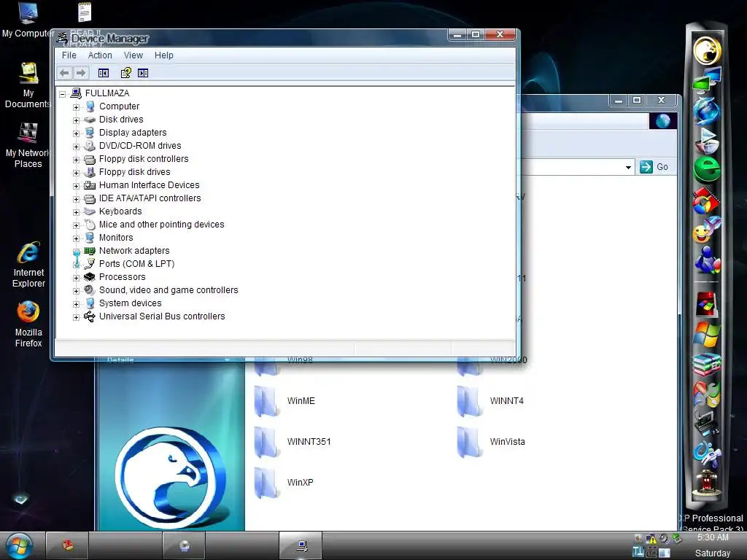
Task: Open the WinVista folder in the back window
Action: 491,442
